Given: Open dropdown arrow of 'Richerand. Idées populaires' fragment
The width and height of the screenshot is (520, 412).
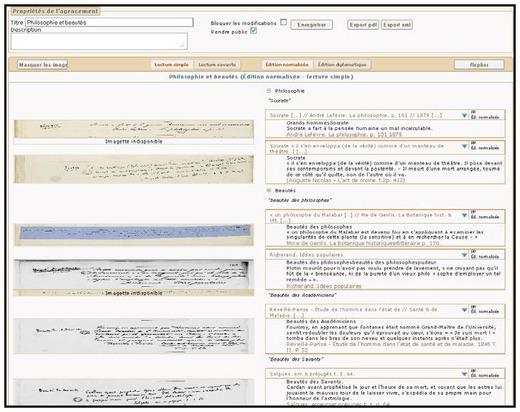Looking at the screenshot, I should point(464,255).
